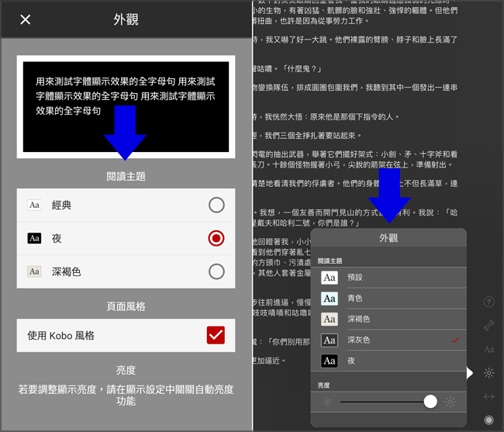Toggle the 使用 Kobo 風格 checkbox

point(216,335)
